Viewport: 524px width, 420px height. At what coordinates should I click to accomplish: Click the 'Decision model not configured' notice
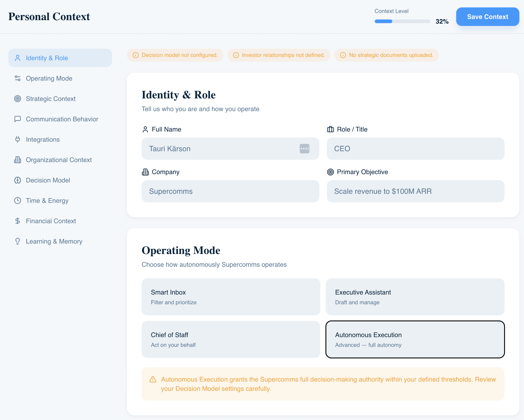pyautogui.click(x=175, y=55)
